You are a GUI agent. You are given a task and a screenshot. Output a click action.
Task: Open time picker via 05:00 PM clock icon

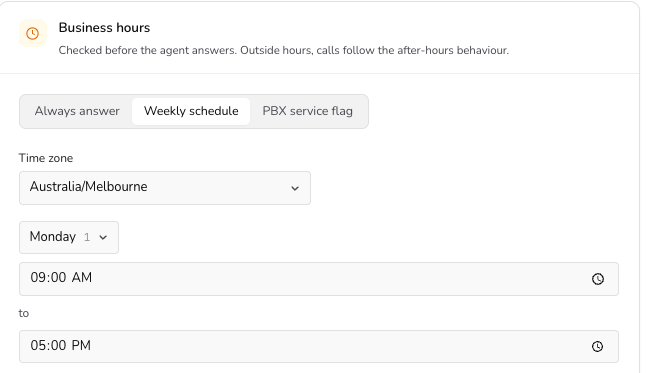click(x=598, y=346)
